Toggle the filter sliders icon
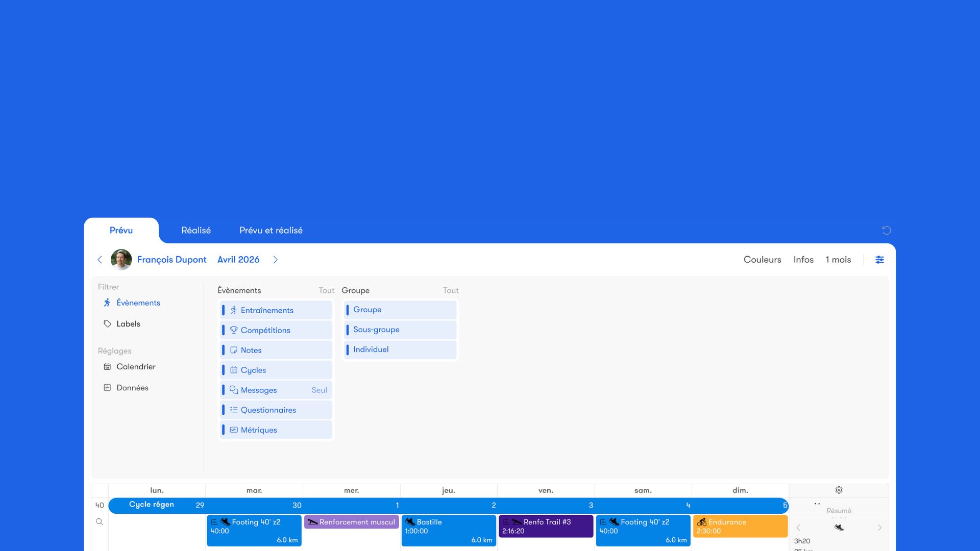This screenshot has width=980, height=551. (x=879, y=260)
